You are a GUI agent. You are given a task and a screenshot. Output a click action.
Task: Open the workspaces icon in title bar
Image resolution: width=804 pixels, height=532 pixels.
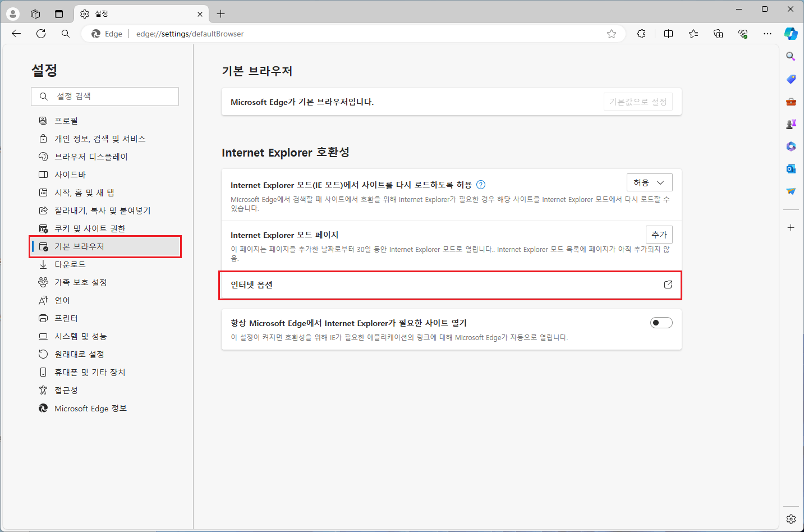point(35,14)
